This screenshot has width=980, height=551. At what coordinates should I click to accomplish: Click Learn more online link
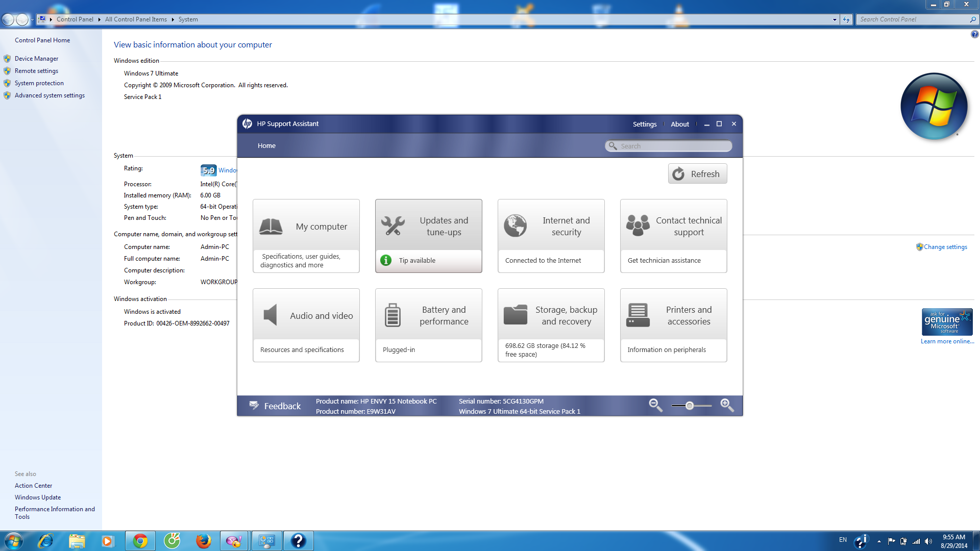point(947,341)
